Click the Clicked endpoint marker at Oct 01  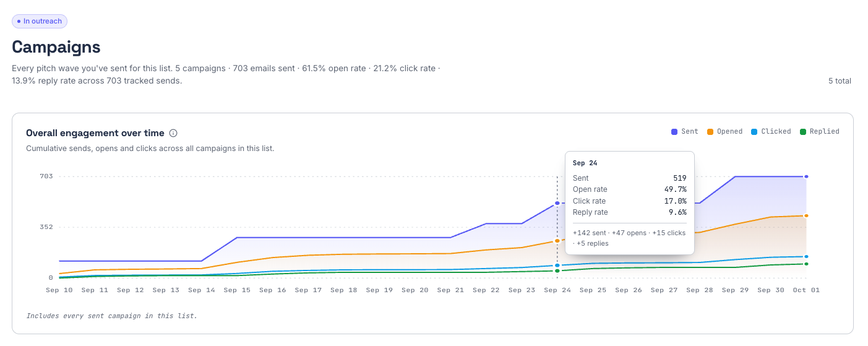pos(807,257)
